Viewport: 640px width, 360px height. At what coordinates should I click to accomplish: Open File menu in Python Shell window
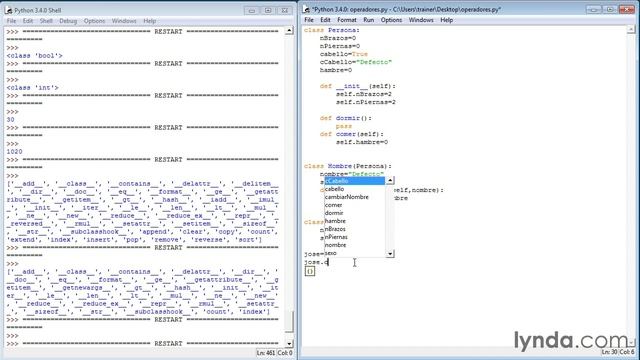coord(11,21)
